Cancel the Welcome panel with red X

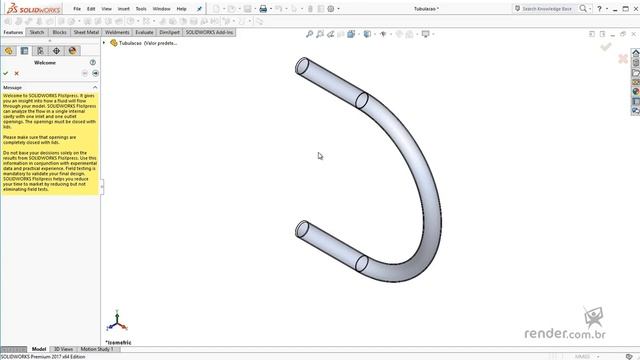click(17, 73)
